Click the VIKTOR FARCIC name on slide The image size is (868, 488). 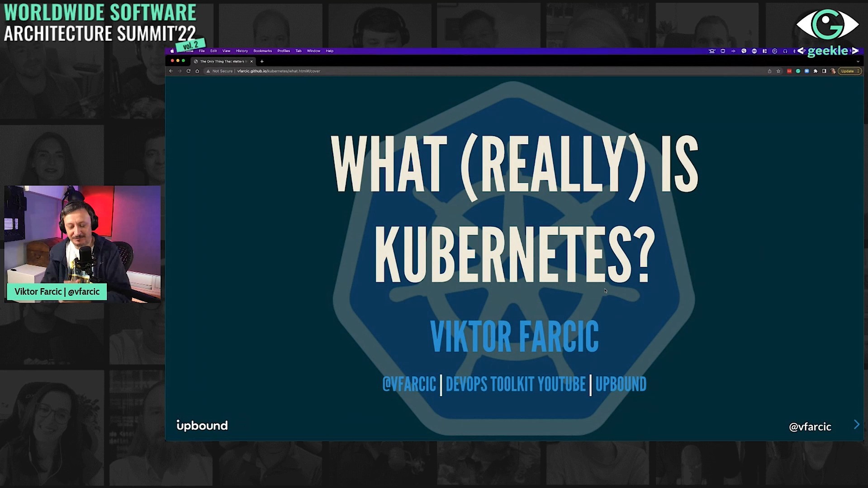click(x=514, y=336)
